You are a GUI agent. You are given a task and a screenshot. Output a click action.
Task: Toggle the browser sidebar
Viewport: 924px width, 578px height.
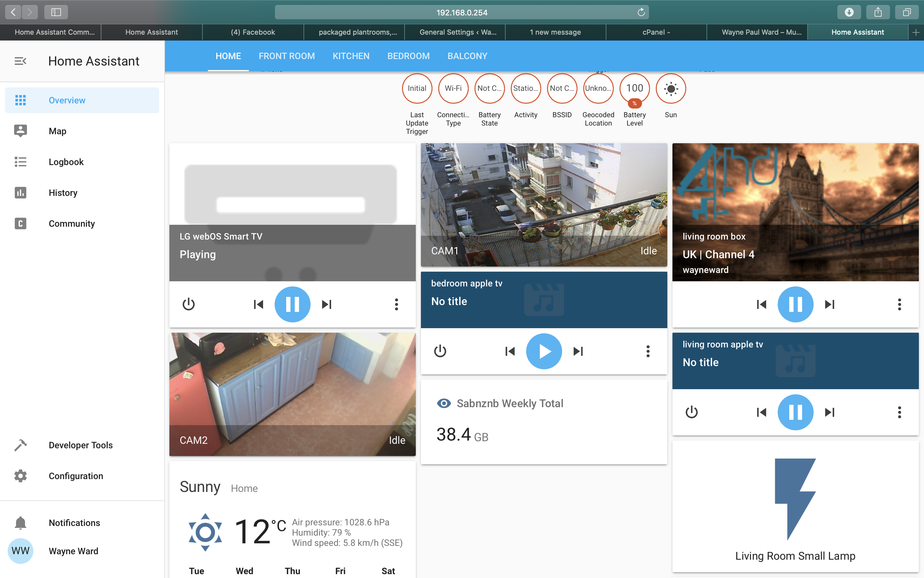56,12
